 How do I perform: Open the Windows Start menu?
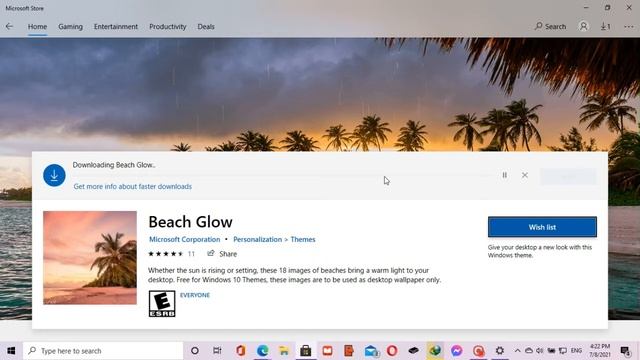point(11,351)
